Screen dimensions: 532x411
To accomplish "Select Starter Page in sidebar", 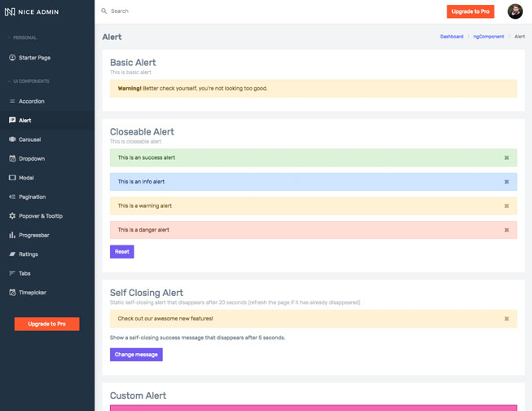I will 34,58.
